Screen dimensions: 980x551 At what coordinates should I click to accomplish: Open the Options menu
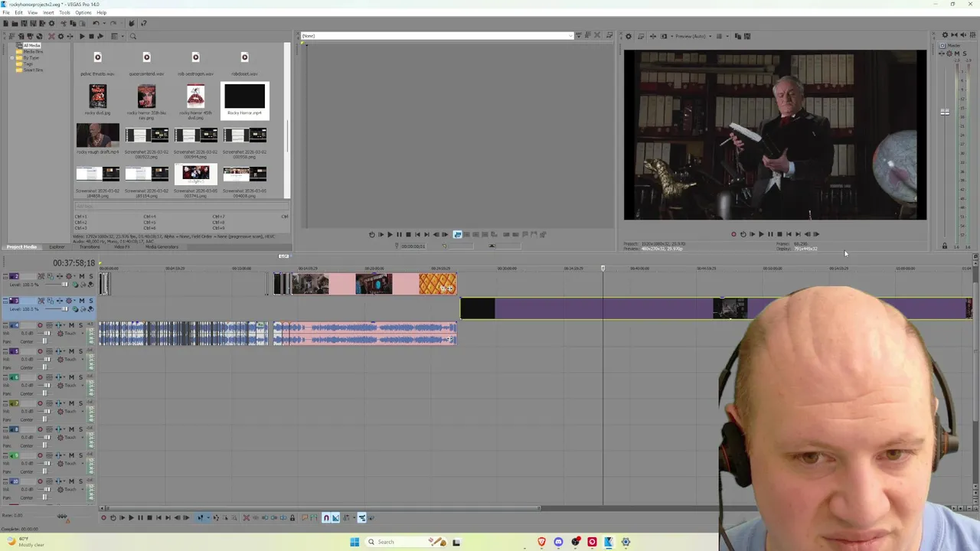(83, 12)
